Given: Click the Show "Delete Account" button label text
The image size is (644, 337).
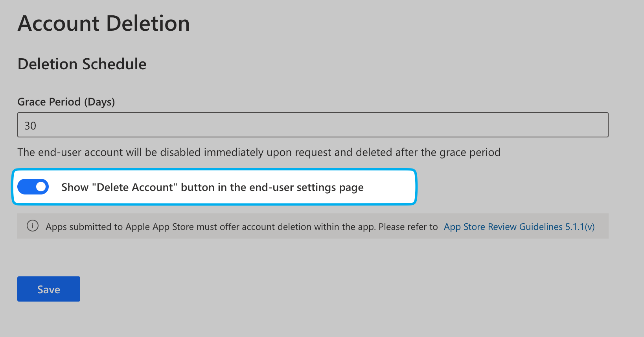Looking at the screenshot, I should point(212,187).
